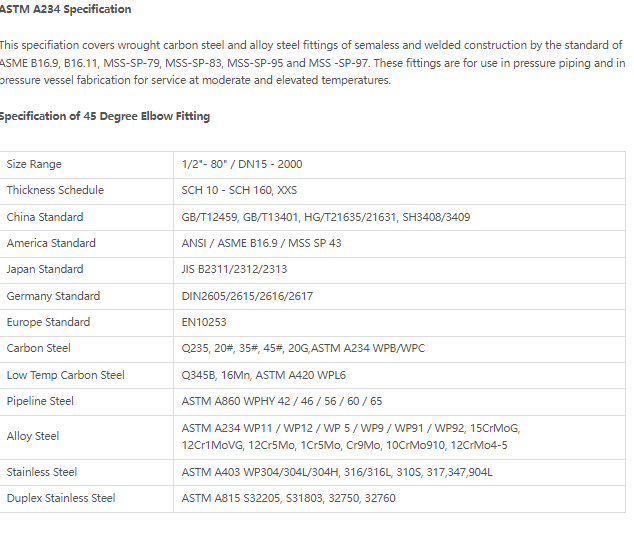The width and height of the screenshot is (634, 541).
Task: Click the GB/T12459 standards cell
Action: click(x=399, y=217)
